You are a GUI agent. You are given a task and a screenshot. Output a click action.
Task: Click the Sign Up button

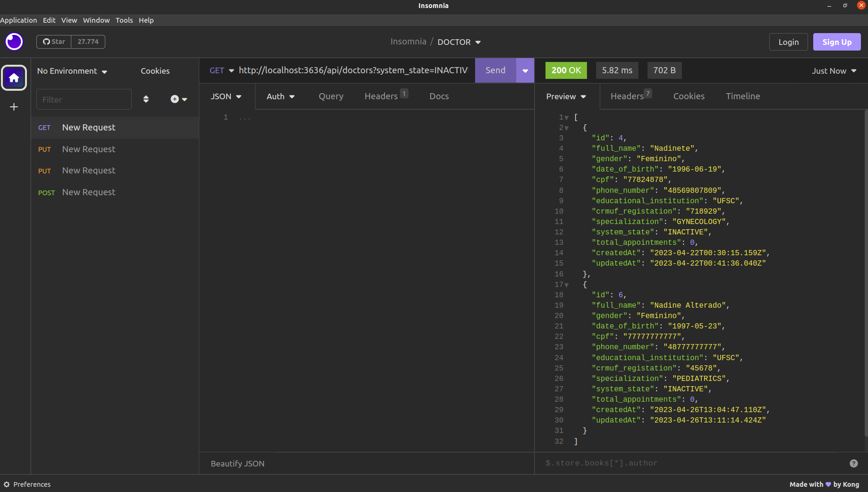click(x=837, y=42)
